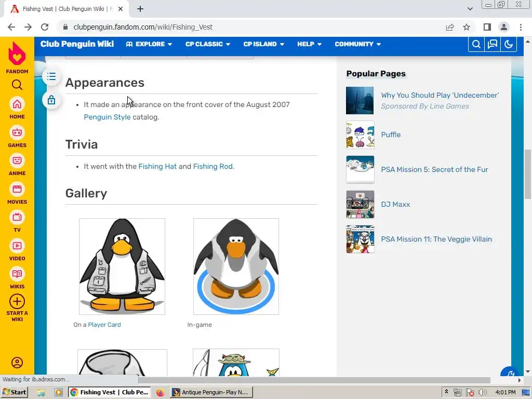Open the Chrome profile avatar

coord(504,27)
